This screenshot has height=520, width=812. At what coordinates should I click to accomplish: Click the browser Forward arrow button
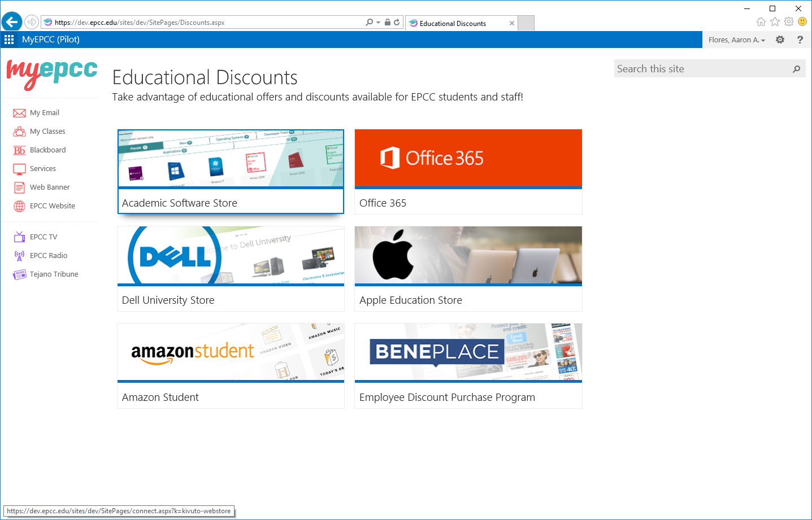click(x=32, y=22)
